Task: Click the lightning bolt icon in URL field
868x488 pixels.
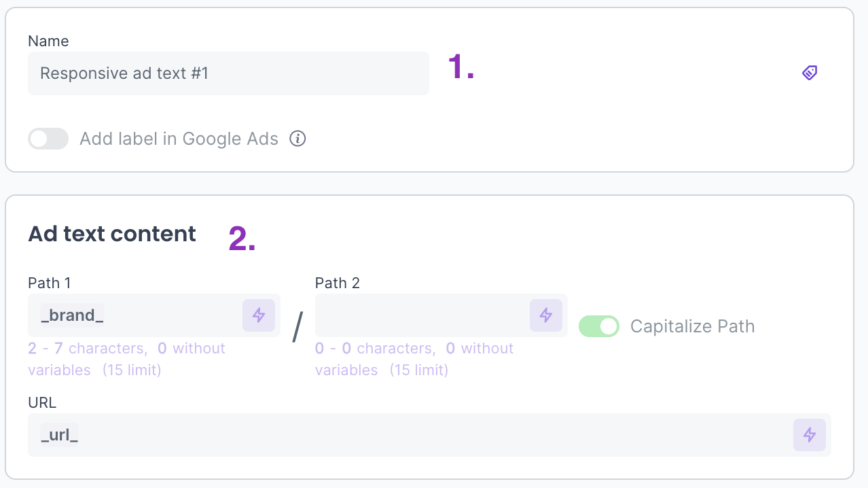Action: (x=810, y=435)
